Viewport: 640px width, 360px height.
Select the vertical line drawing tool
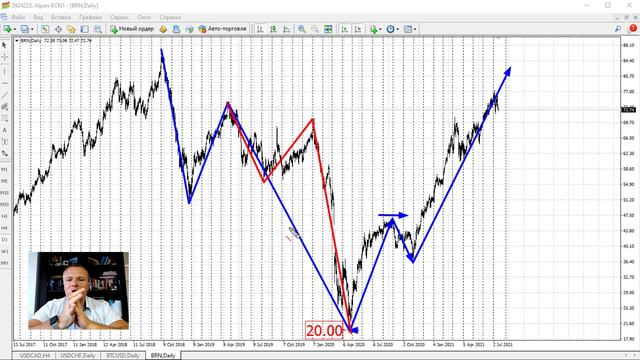4,71
